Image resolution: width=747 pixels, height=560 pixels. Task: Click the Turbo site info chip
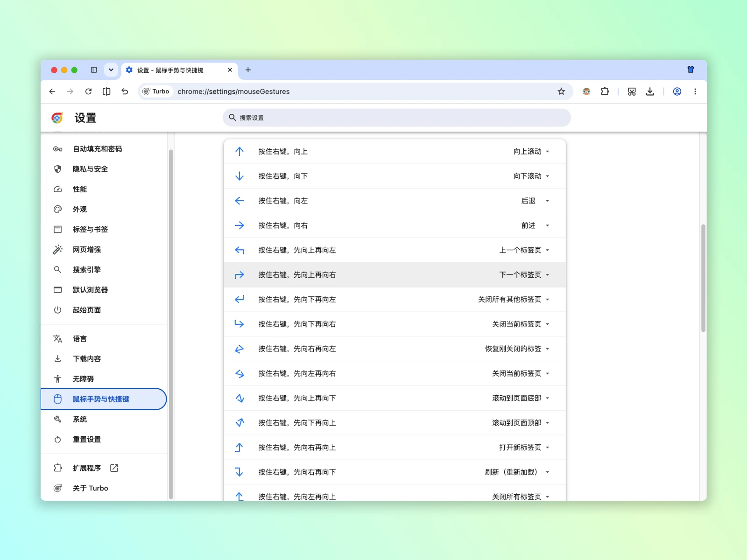(x=156, y=91)
